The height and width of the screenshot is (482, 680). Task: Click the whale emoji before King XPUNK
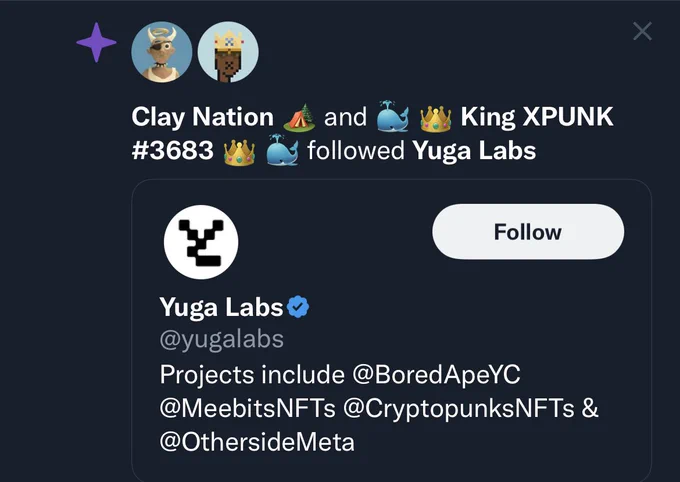click(392, 116)
